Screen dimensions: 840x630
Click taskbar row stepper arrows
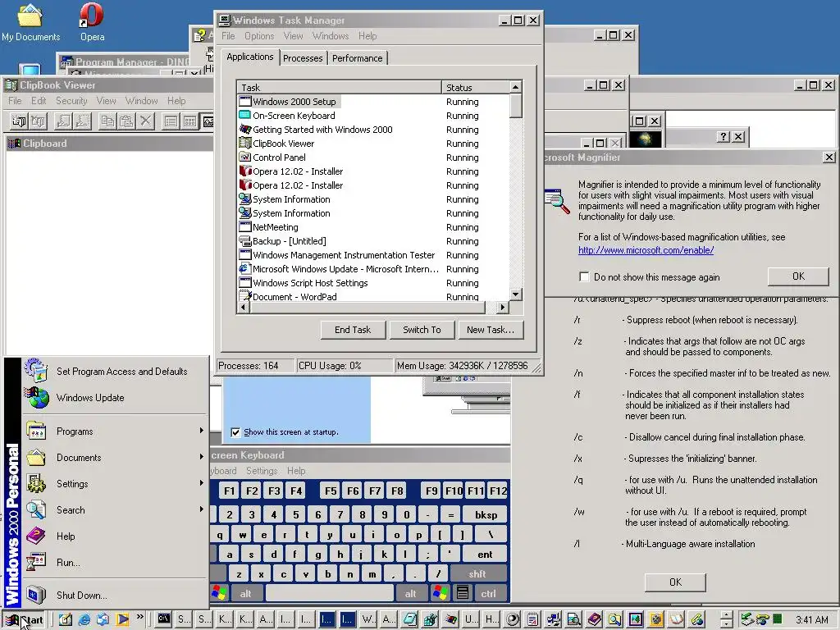(727, 620)
